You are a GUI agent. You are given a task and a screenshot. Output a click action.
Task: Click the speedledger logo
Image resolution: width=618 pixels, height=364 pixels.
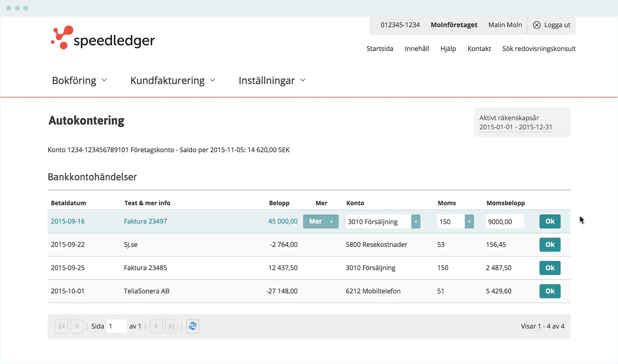[x=103, y=38]
